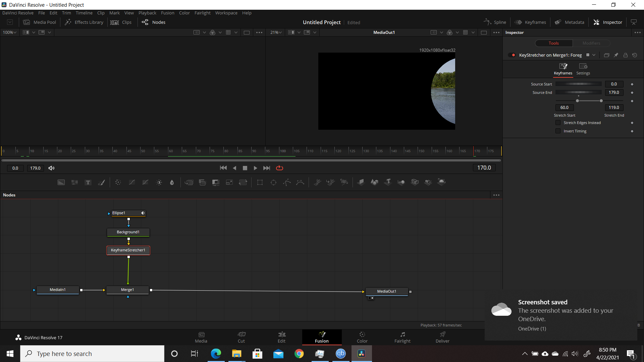This screenshot has height=362, width=644.
Task: Toggle keyframe diamond for Source End
Action: click(632, 93)
